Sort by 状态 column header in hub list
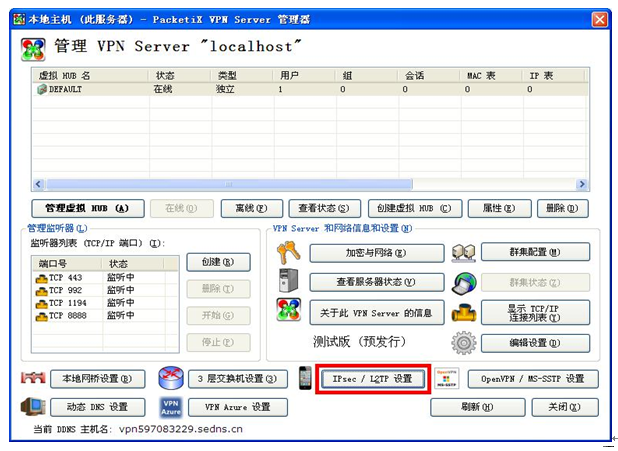The image size is (618, 451). tap(179, 76)
